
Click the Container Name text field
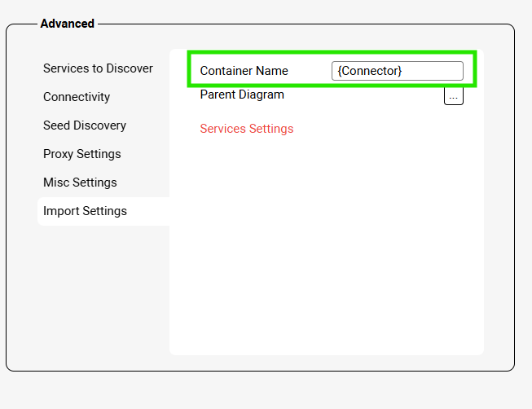397,71
